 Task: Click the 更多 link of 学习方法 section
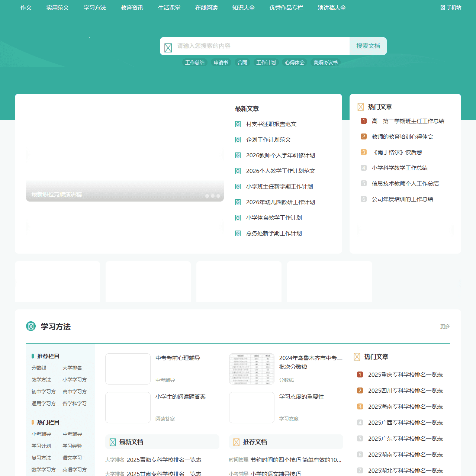[x=445, y=327]
